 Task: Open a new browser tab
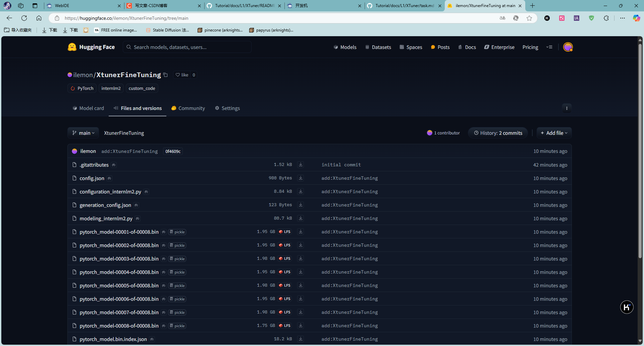[532, 6]
